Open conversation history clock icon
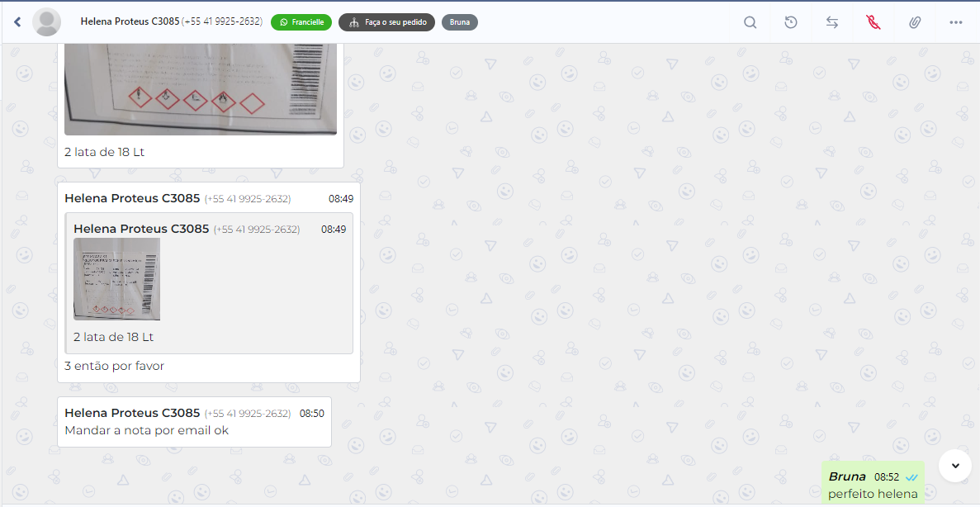 pyautogui.click(x=791, y=22)
